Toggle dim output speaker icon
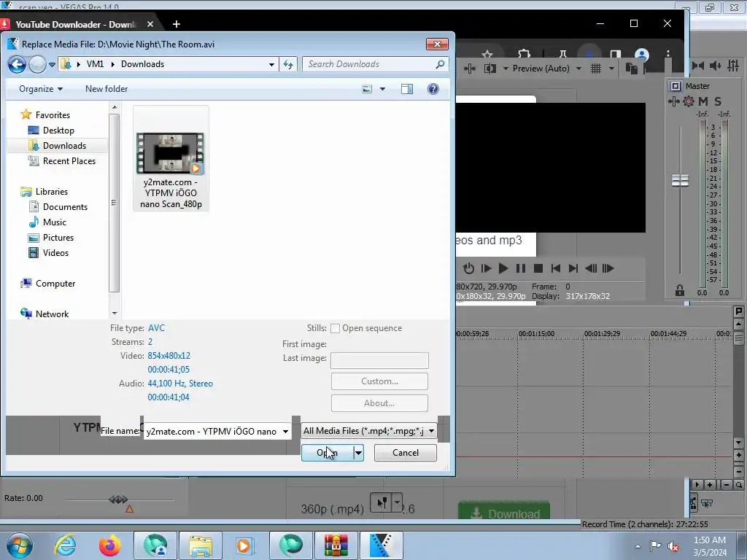Image resolution: width=747 pixels, height=560 pixels. click(x=716, y=66)
